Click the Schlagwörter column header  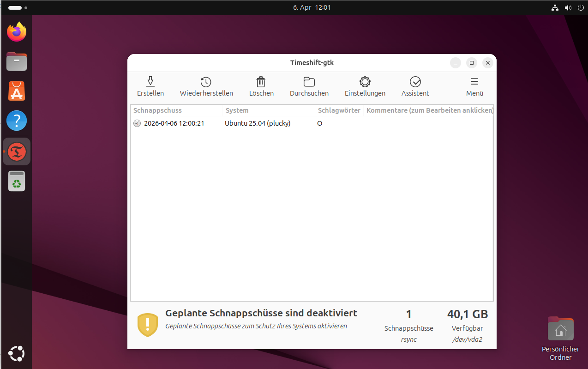click(x=339, y=110)
